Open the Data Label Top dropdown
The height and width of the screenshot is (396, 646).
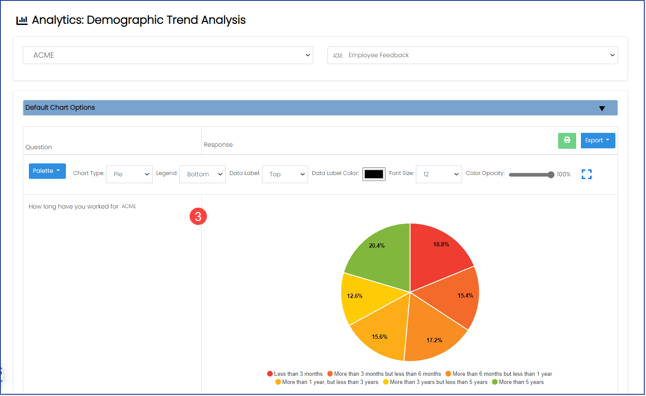285,174
